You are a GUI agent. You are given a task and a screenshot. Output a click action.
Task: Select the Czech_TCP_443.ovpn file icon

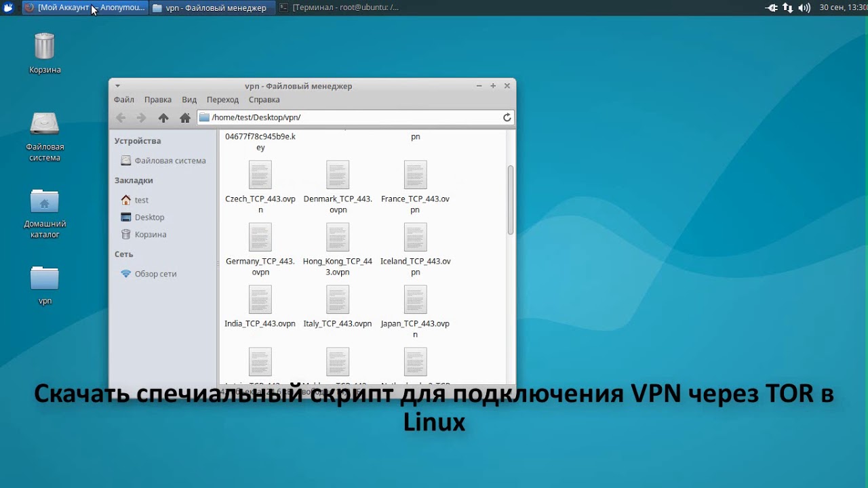(x=260, y=175)
